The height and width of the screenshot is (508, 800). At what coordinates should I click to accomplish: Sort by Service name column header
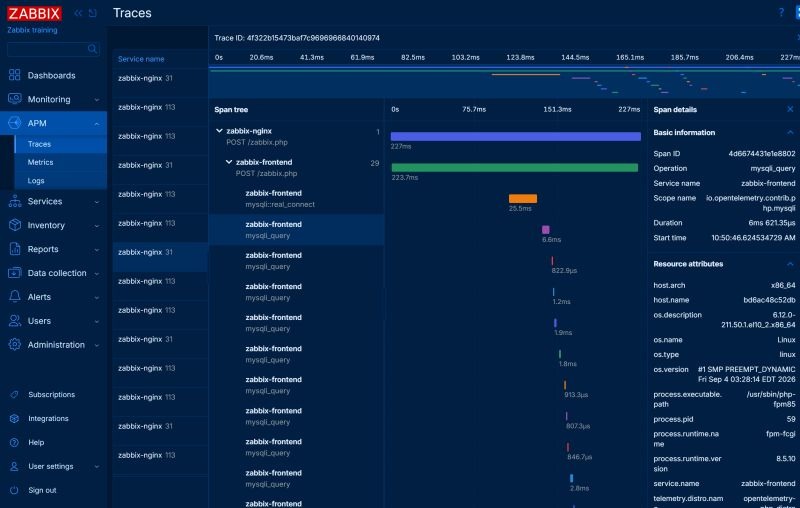(x=141, y=59)
